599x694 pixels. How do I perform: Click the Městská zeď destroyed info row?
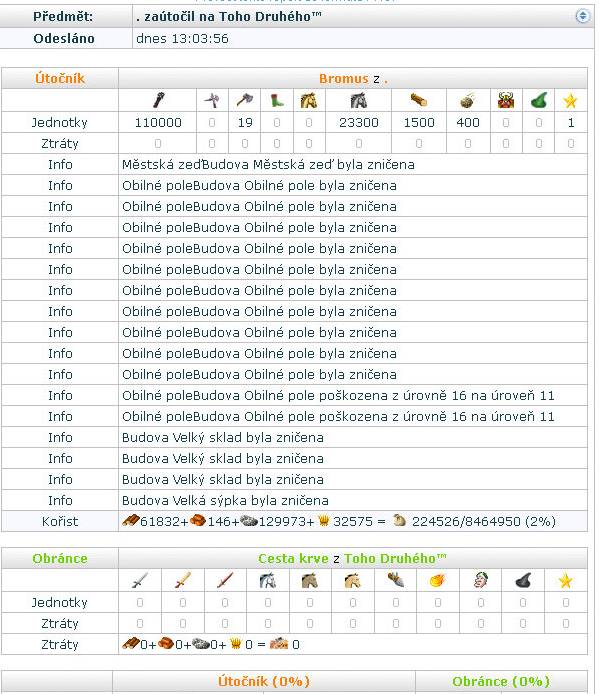[294, 165]
